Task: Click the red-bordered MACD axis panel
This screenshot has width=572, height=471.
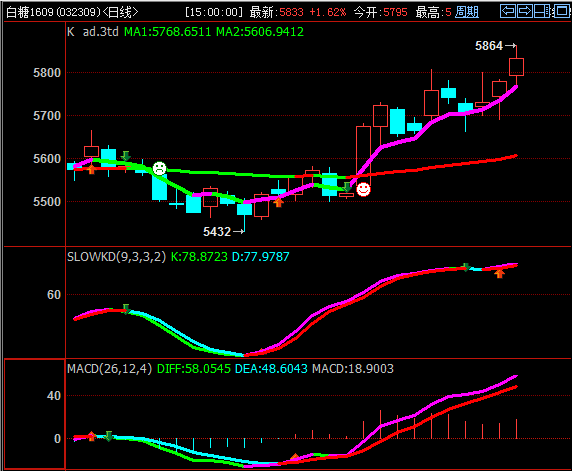Action: pyautogui.click(x=35, y=414)
